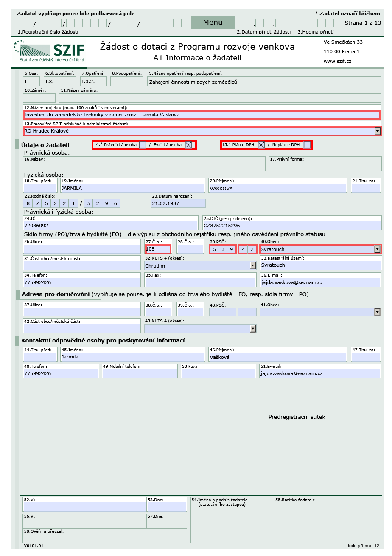Select the field 34 Telefon
392x556 pixels.
pos(82,282)
